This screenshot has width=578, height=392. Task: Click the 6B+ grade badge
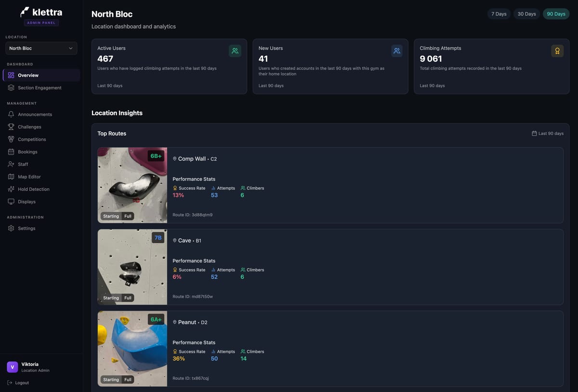(156, 156)
